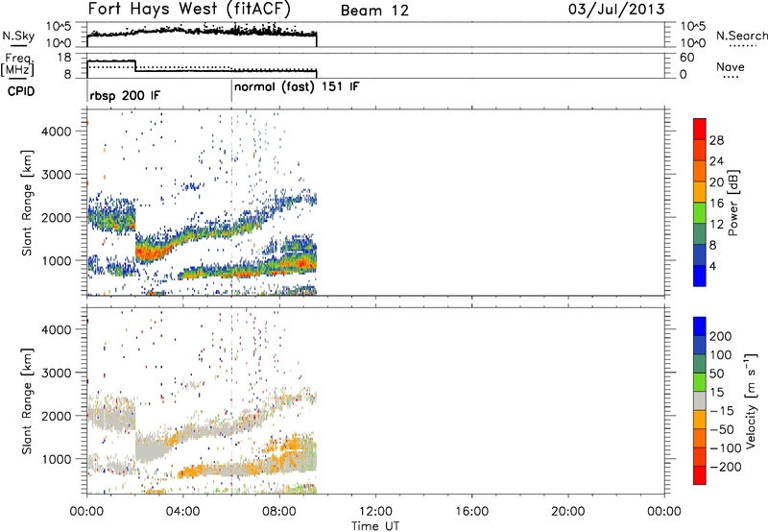
Task: Click the red 28 dB segment of power bar
Action: tap(700, 129)
